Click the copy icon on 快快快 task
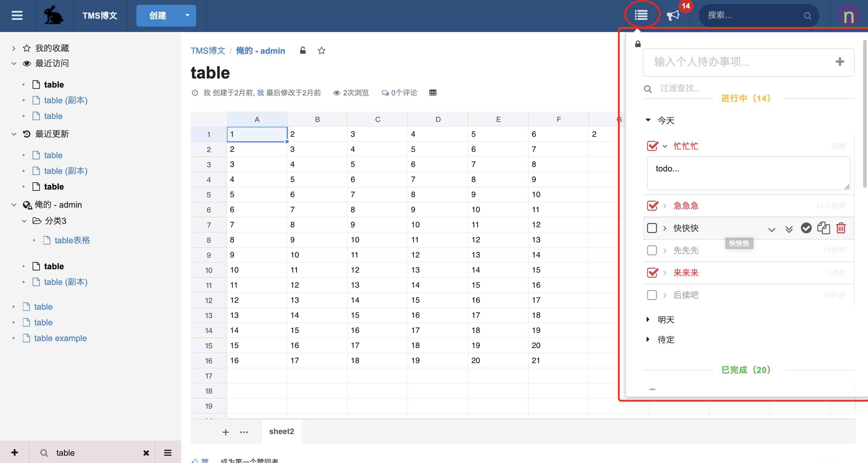The image size is (868, 463). click(x=823, y=228)
